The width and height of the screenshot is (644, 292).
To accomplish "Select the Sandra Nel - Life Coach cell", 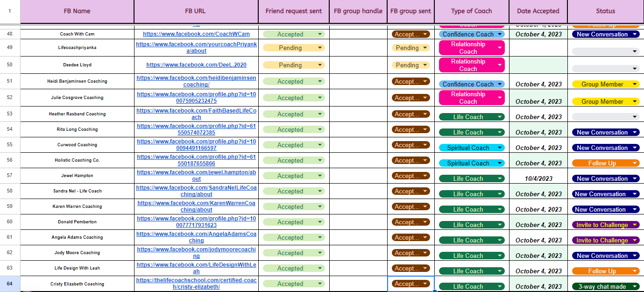I will point(77,191).
